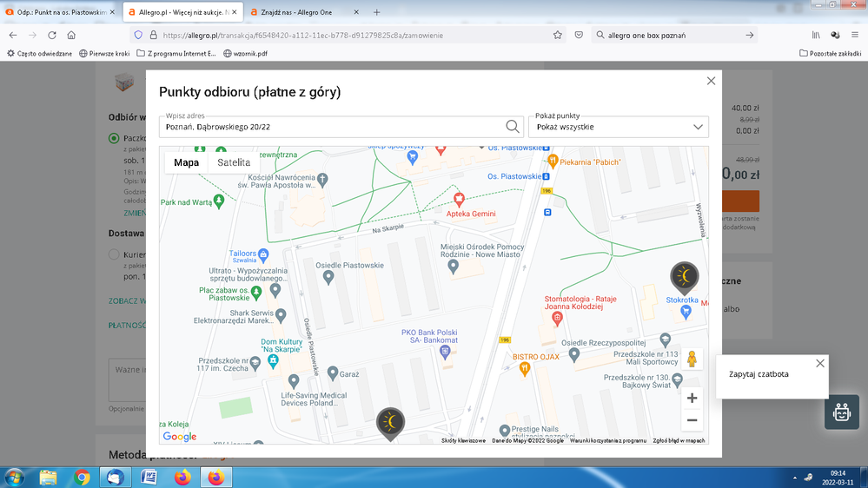Open Windows Start menu

point(15,477)
